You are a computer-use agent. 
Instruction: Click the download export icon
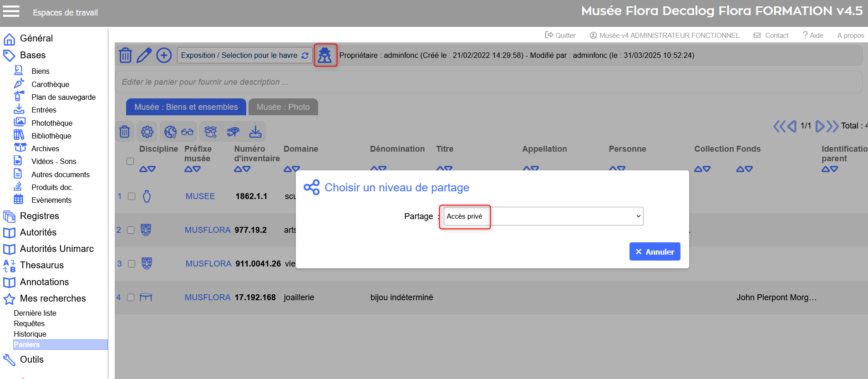(255, 132)
